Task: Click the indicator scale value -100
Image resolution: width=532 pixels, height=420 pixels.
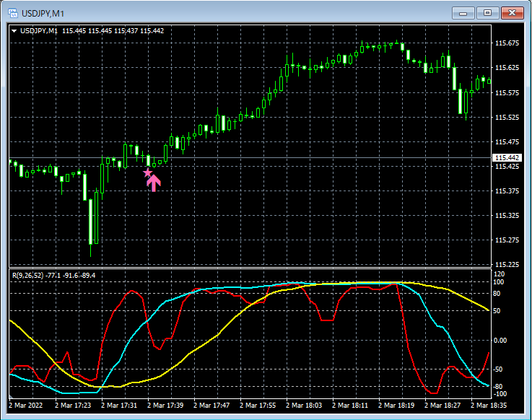Action: [499, 394]
